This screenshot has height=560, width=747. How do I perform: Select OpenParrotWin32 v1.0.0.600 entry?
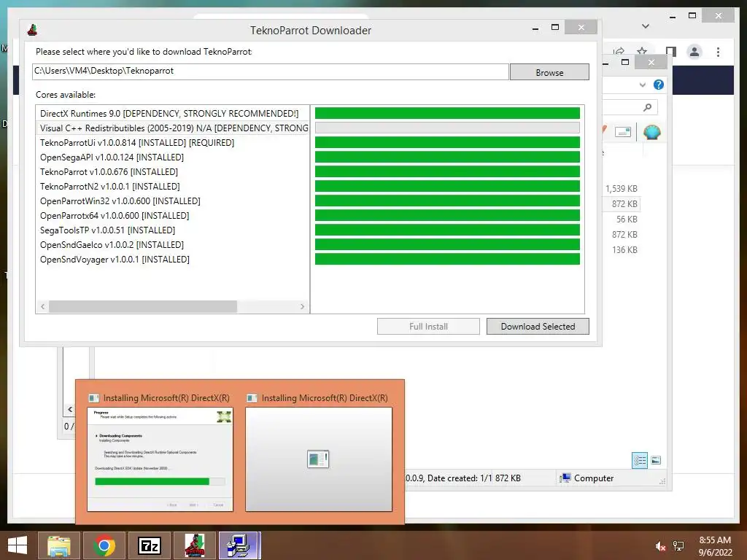click(x=172, y=201)
